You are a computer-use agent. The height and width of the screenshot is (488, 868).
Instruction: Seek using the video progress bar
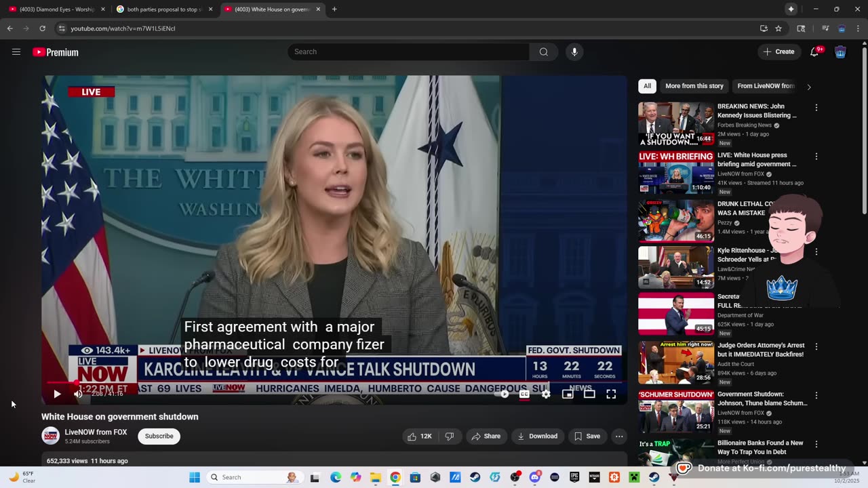[334, 383]
